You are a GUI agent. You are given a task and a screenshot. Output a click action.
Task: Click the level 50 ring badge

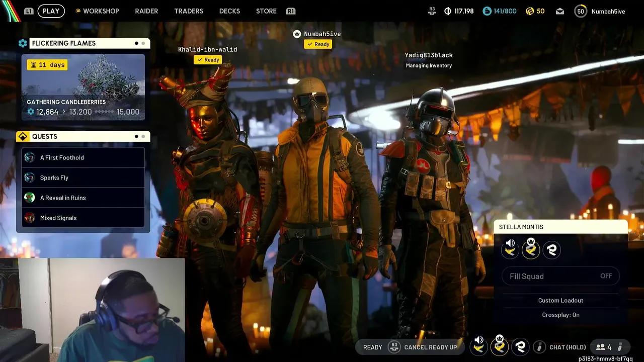pos(581,11)
